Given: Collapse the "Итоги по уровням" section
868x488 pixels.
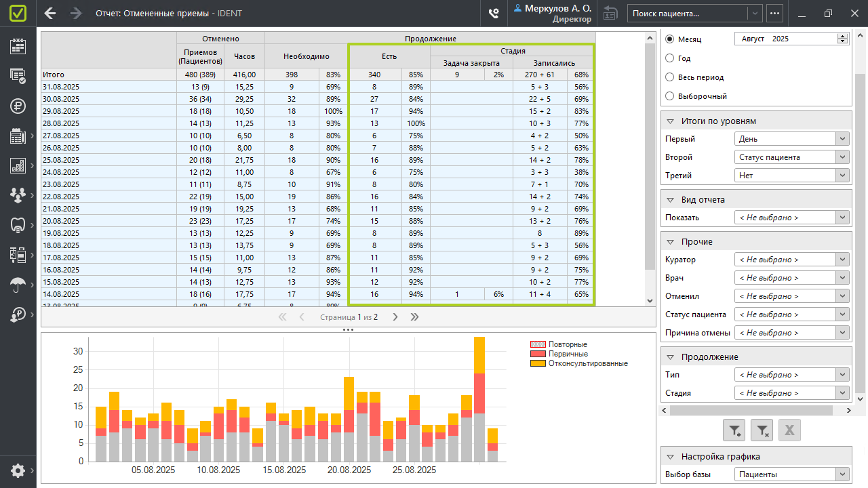Looking at the screenshot, I should pos(670,121).
